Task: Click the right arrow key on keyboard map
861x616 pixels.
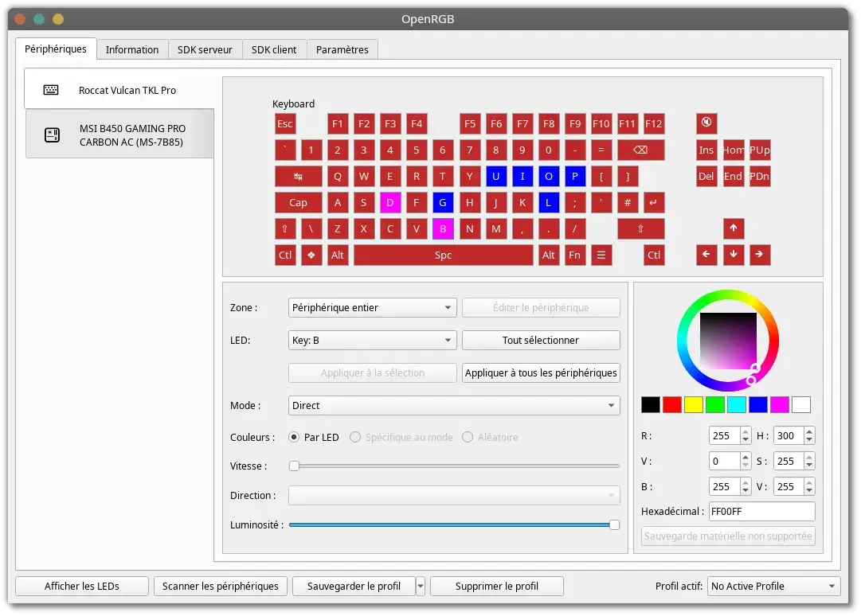Action: [x=759, y=255]
